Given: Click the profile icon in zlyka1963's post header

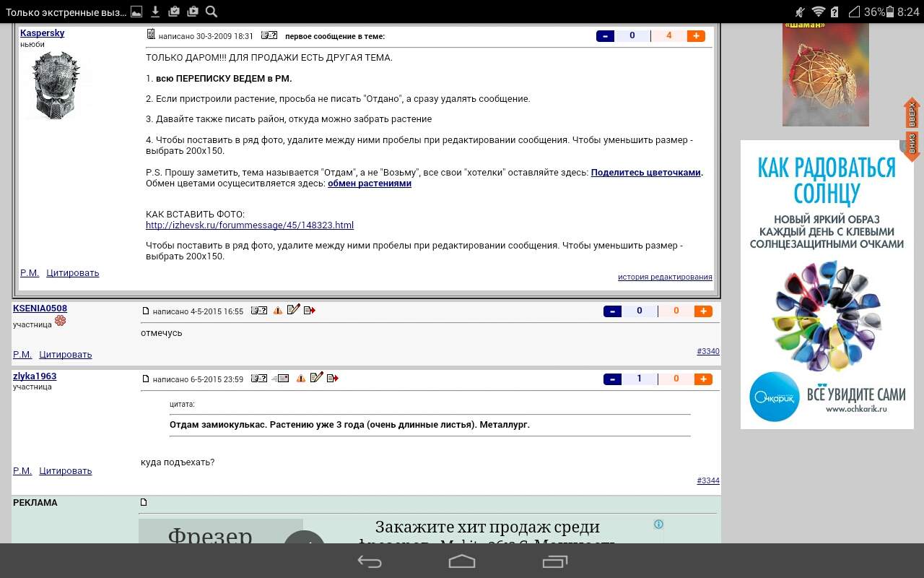Looking at the screenshot, I should (x=259, y=379).
